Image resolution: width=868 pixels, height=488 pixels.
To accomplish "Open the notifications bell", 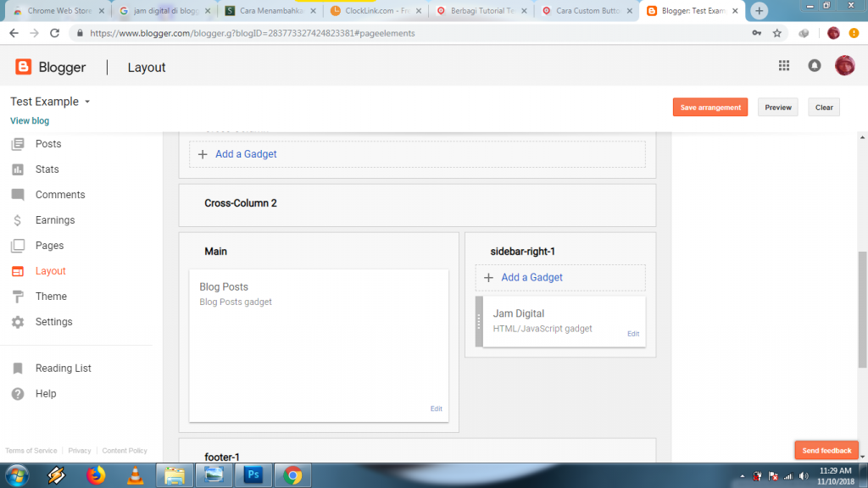I will [x=815, y=66].
